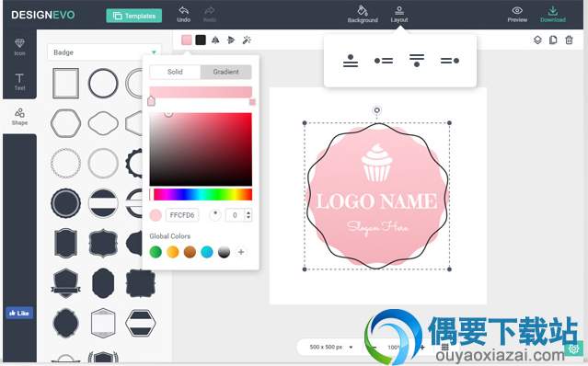
Task: Select the cupcake icon on canvas
Action: click(377, 162)
